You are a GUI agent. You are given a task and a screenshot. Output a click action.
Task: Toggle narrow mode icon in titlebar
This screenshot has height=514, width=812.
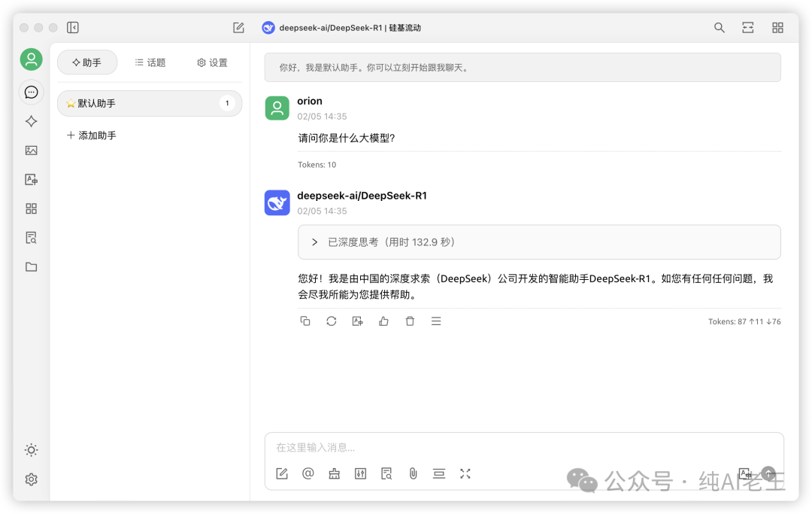tap(748, 27)
